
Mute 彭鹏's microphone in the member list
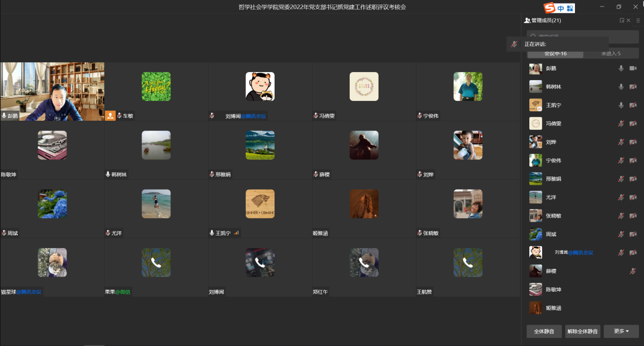pyautogui.click(x=621, y=68)
